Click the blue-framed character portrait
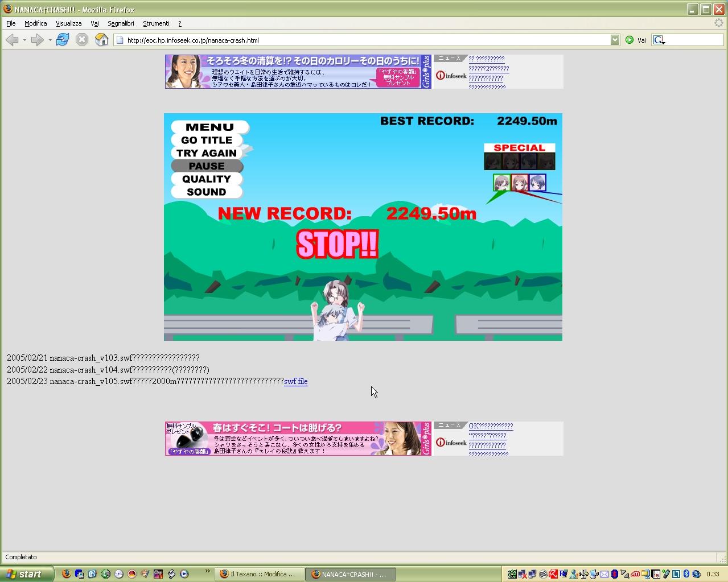728x582 pixels. point(538,183)
